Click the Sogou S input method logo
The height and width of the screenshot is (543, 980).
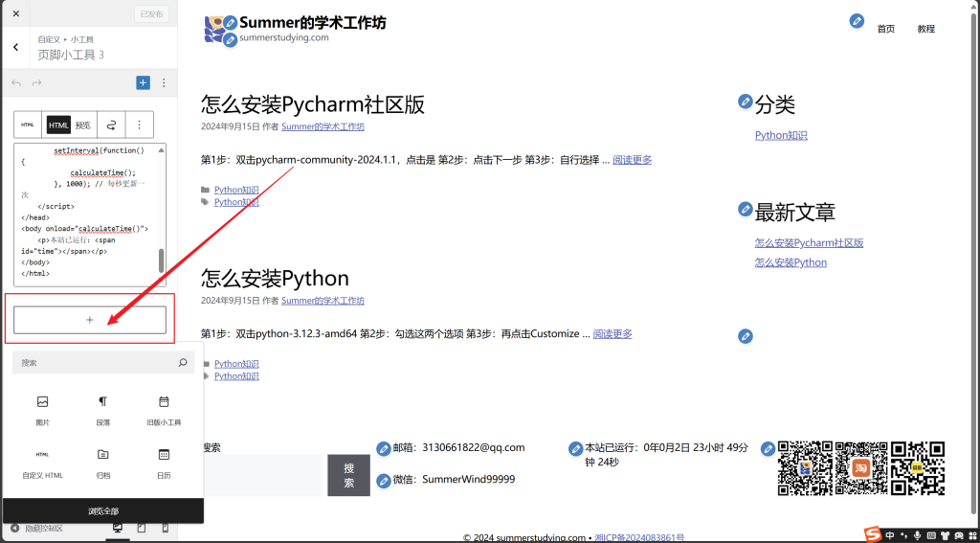coord(873,535)
